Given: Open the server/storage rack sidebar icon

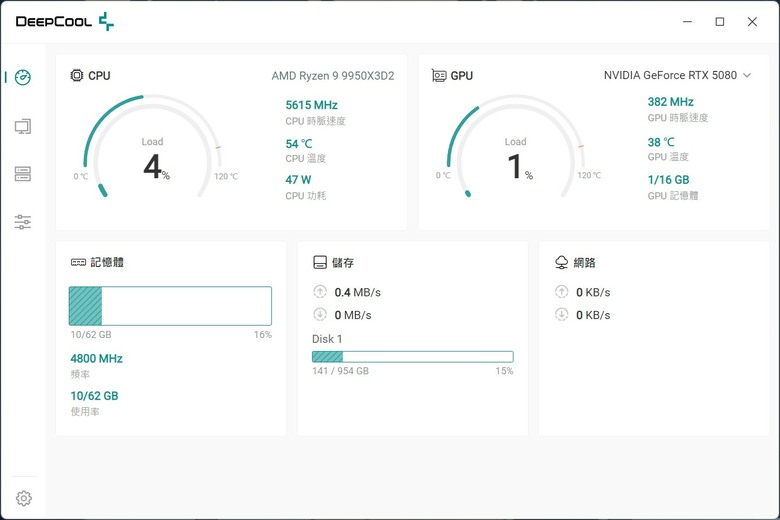Looking at the screenshot, I should [23, 174].
